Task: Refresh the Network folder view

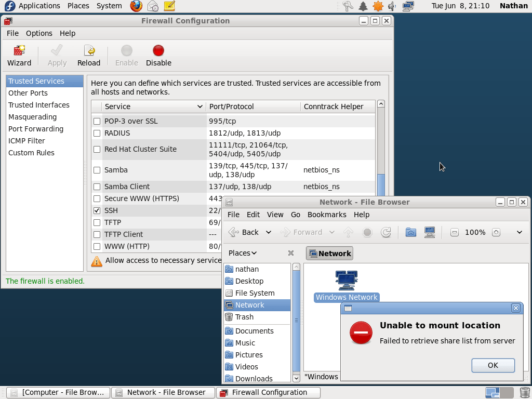Action: (386, 232)
